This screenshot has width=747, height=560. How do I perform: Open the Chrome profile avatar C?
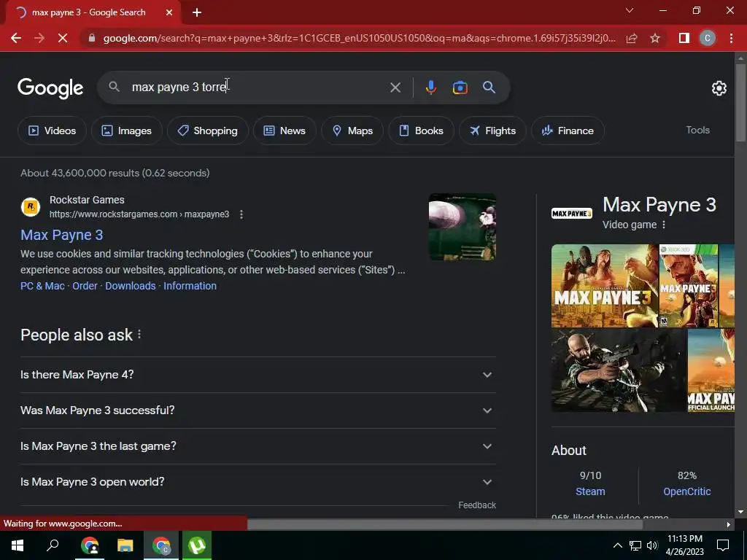[708, 38]
